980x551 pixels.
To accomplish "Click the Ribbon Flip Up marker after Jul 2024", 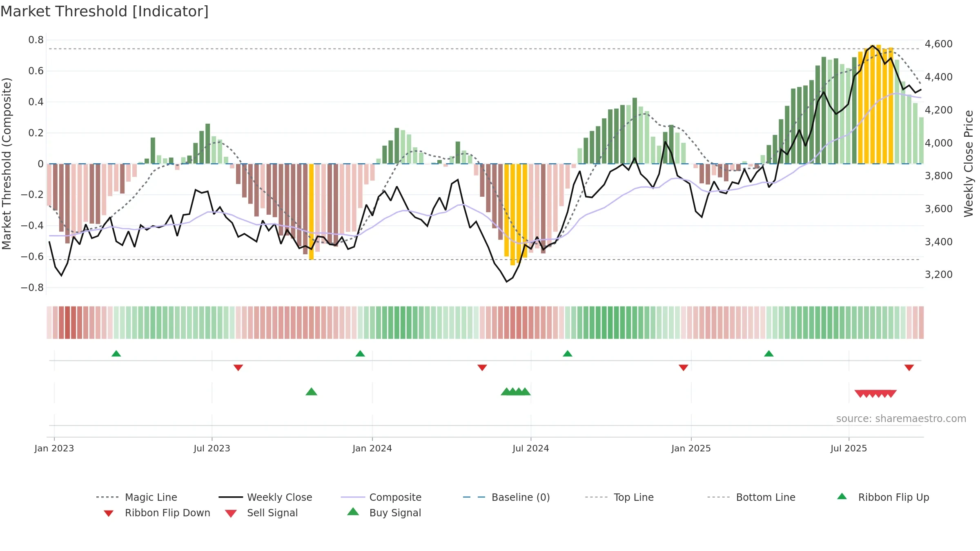I will point(568,353).
